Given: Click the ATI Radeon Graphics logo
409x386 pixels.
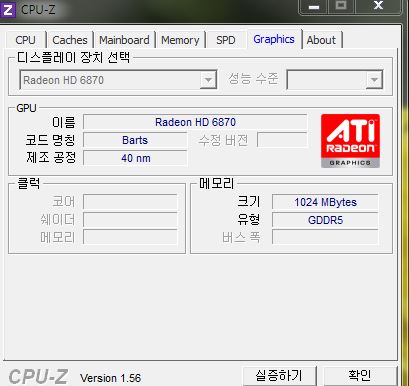Looking at the screenshot, I should tap(350, 141).
